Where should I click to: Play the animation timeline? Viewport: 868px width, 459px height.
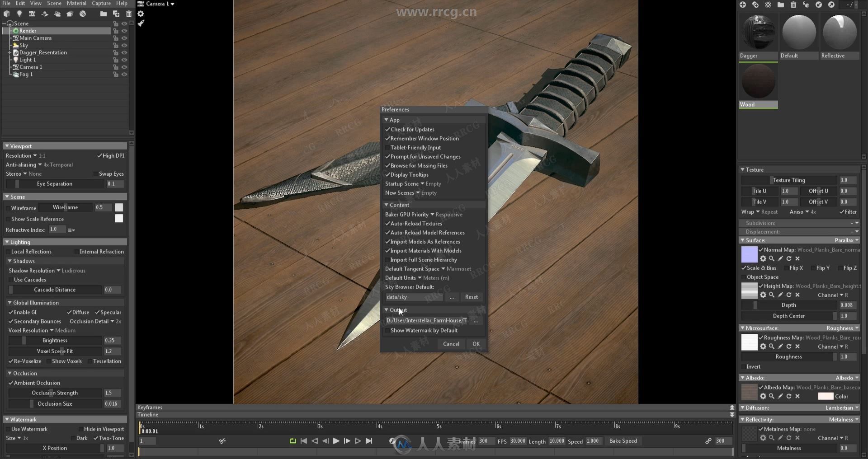(336, 441)
